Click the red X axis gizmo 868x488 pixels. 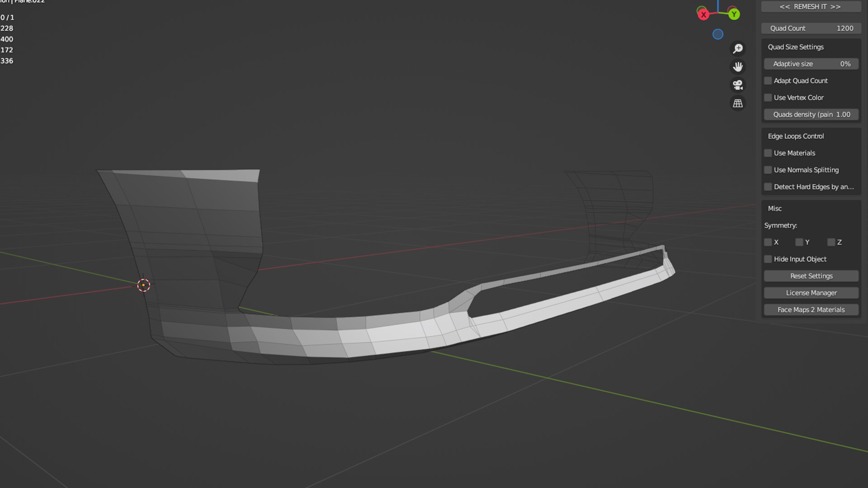click(703, 14)
